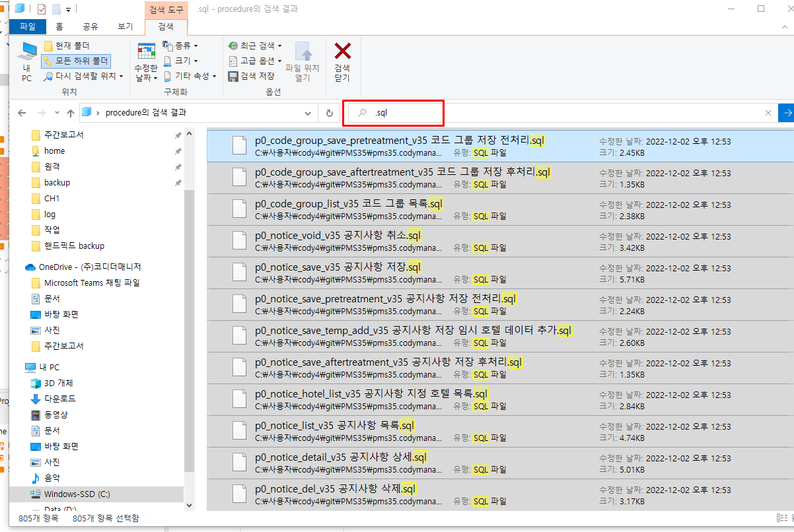Open 크기 filter dropdown
This screenshot has width=794, height=532.
(x=180, y=61)
